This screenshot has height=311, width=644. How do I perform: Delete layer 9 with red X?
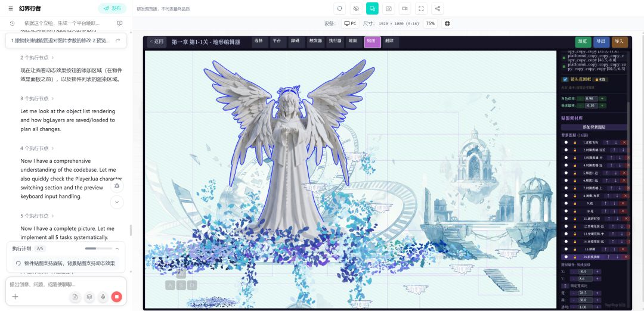click(623, 203)
